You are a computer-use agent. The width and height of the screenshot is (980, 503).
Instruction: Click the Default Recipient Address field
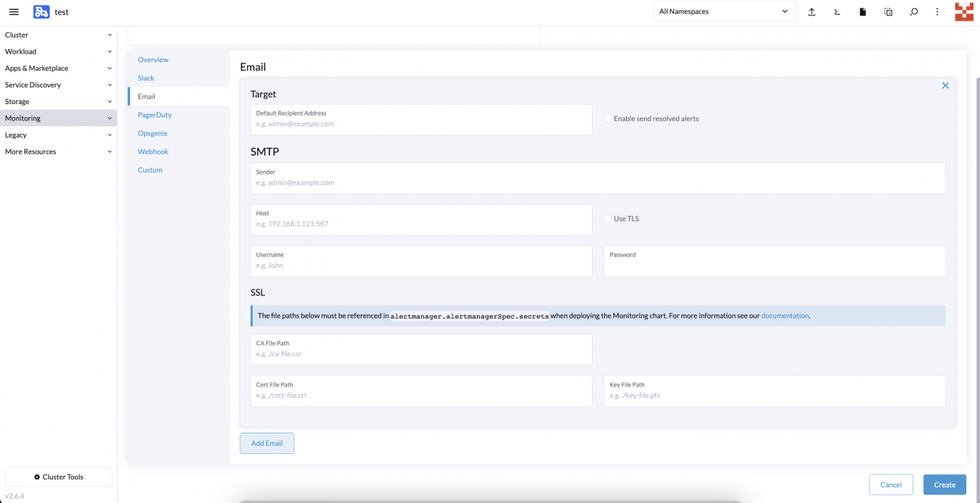pos(421,123)
